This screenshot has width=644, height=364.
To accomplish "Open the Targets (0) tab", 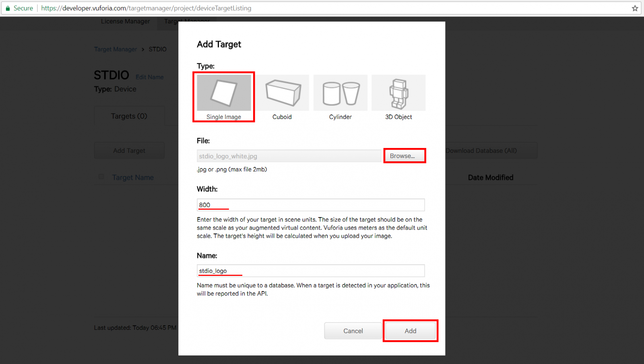I will coord(129,116).
